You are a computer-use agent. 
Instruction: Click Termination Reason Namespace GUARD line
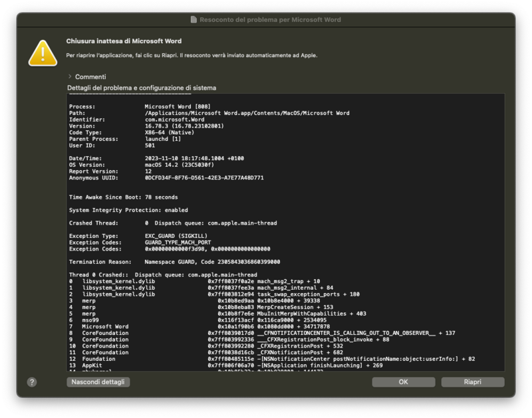175,262
